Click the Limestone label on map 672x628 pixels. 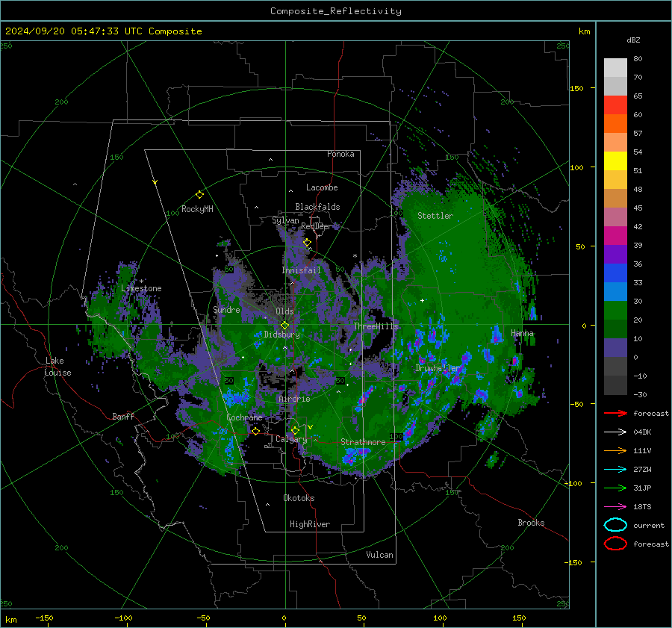coord(141,288)
